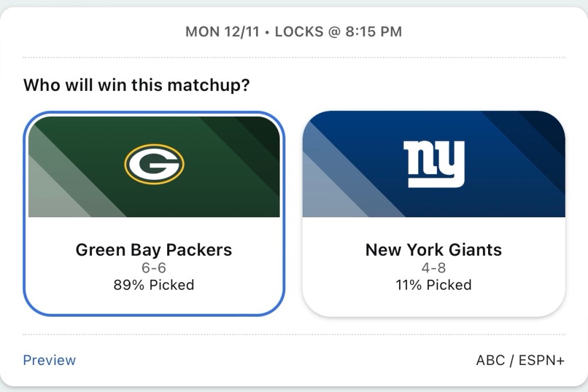Click the Giants 4-8 record
Viewport: 588px width, 392px height.
434,268
